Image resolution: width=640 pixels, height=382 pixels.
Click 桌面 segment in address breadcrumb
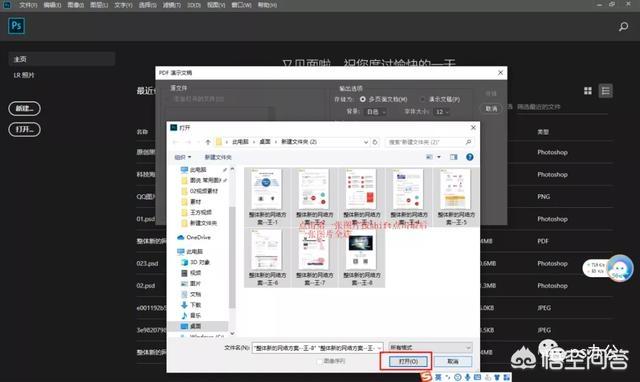265,142
